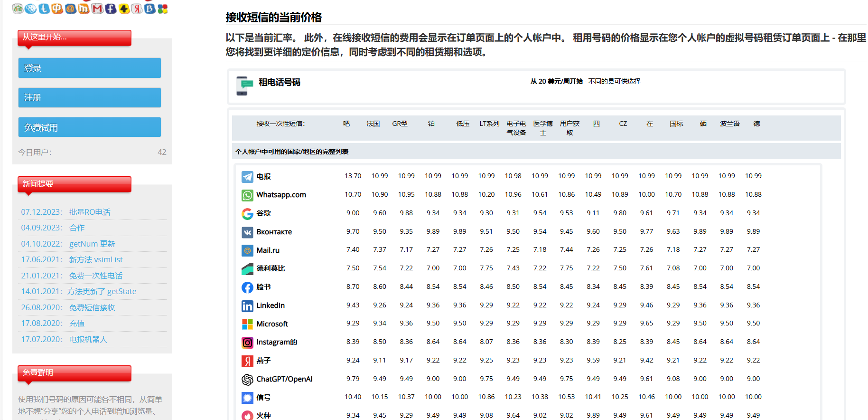
Task: Click the Facebook share icon
Action: pyautogui.click(x=111, y=9)
